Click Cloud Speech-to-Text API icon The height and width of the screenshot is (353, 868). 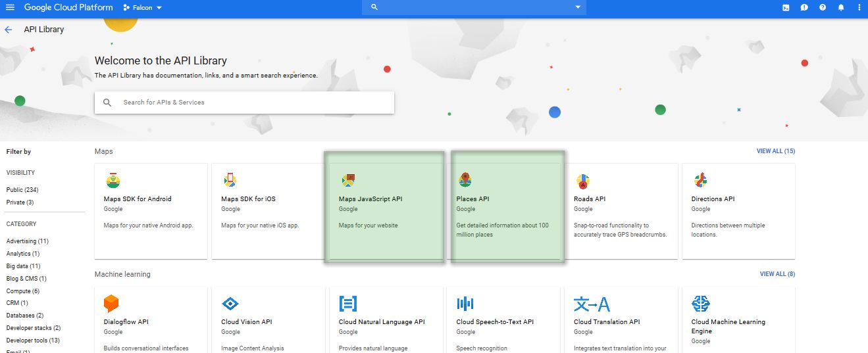(465, 303)
